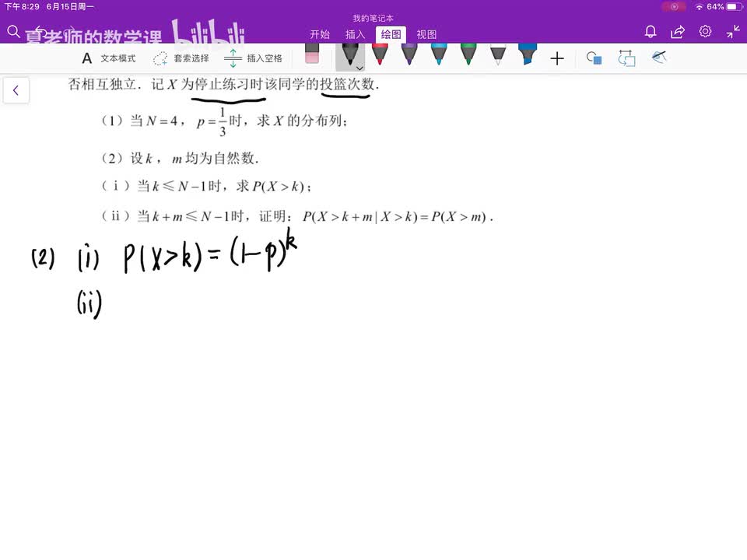747x560 pixels.
Task: Open the search magnifier icon
Action: (13, 32)
